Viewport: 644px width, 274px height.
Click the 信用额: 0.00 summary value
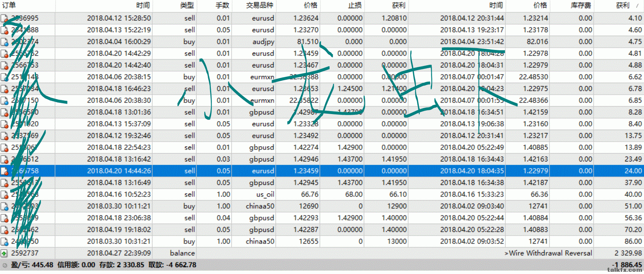[x=76, y=265]
